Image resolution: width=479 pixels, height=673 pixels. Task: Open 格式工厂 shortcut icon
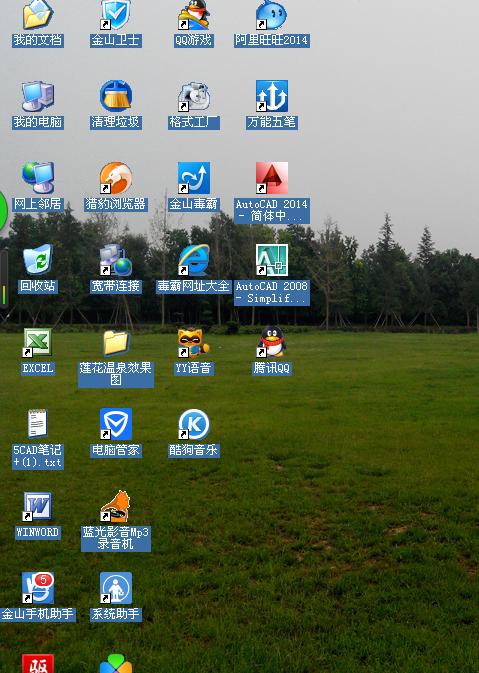coord(194,96)
